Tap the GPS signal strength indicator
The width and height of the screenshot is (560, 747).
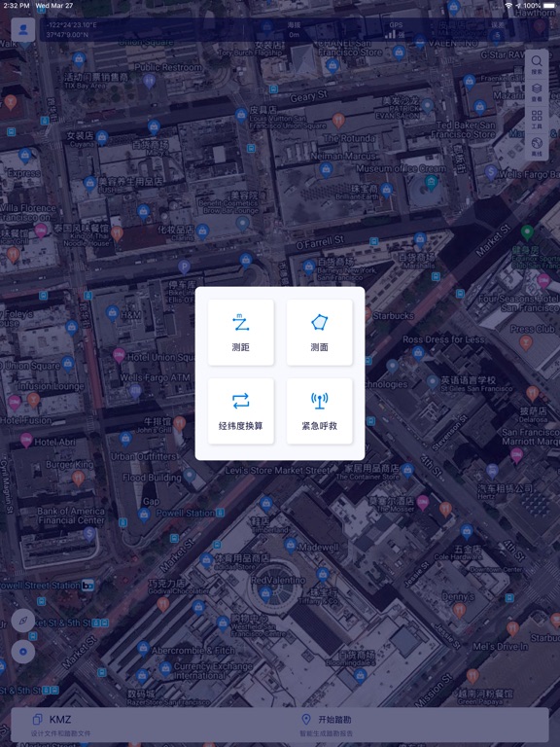click(x=396, y=29)
